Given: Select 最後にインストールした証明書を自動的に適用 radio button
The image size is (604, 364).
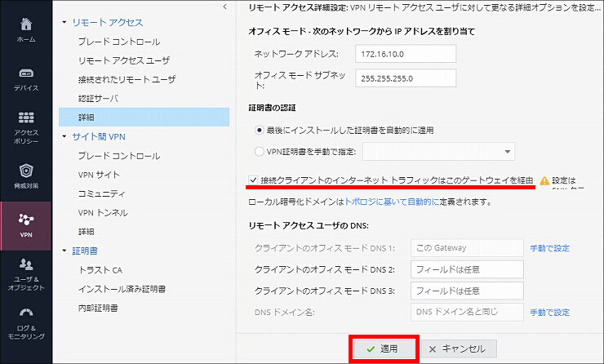Looking at the screenshot, I should pos(260,131).
